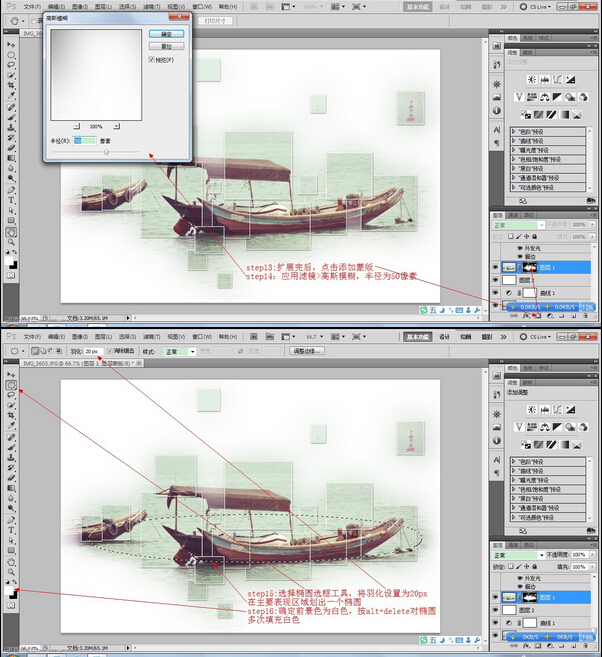Select the Eraser tool in the step15 screenshot
This screenshot has height=657, width=602.
11,478
